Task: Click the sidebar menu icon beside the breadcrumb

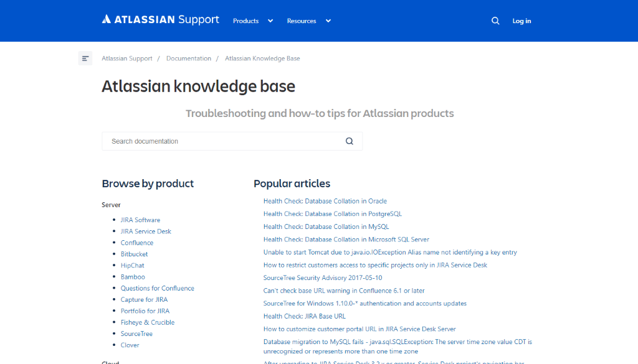Action: point(85,58)
